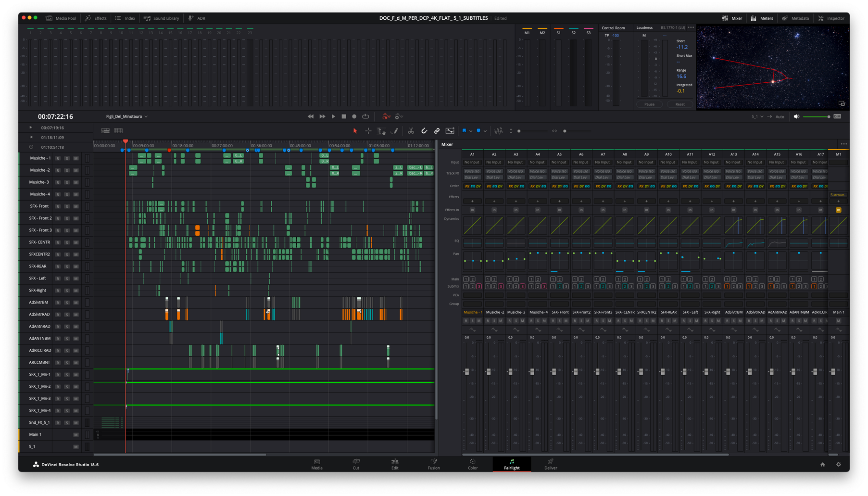Adjust the monitor volume slider
Image resolution: width=868 pixels, height=496 pixels.
pos(816,116)
